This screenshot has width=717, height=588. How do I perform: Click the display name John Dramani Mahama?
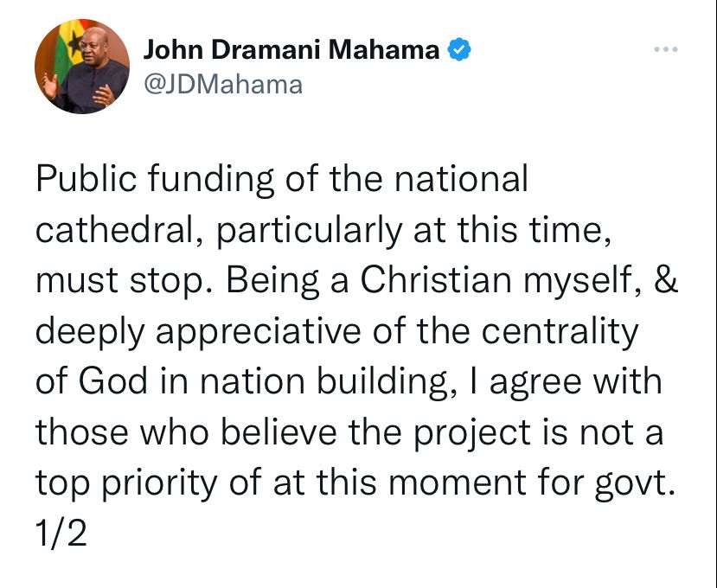[291, 49]
